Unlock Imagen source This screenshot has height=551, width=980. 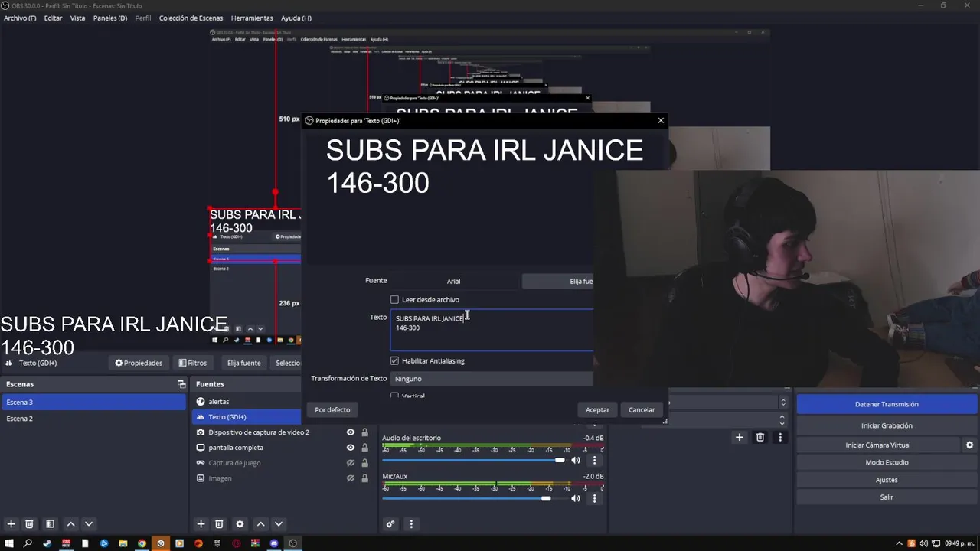point(364,478)
